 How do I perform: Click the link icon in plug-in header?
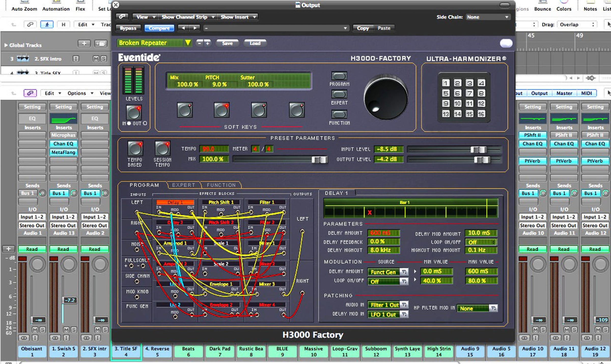point(122,17)
